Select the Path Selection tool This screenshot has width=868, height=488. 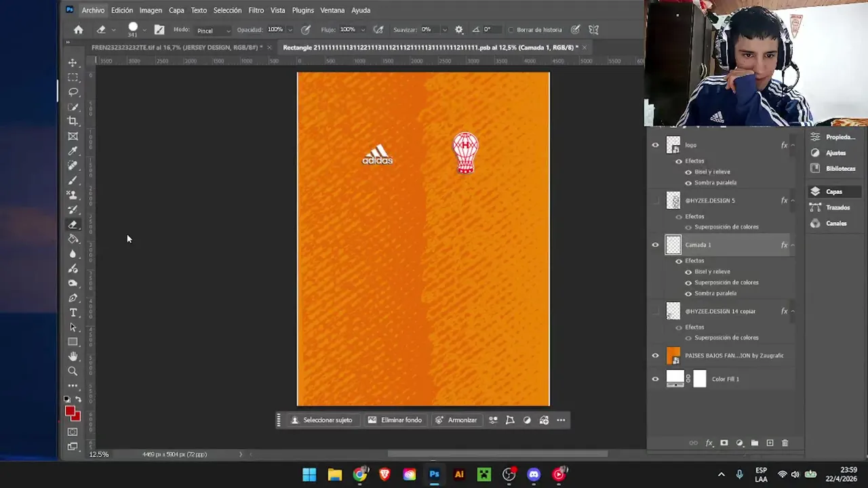coord(73,327)
